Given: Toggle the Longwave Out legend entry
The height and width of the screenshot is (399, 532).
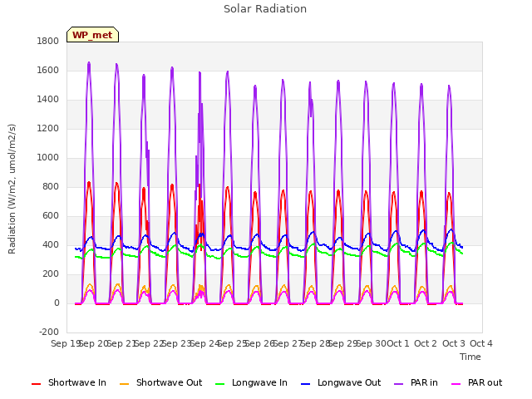Looking at the screenshot, I should [341, 382].
